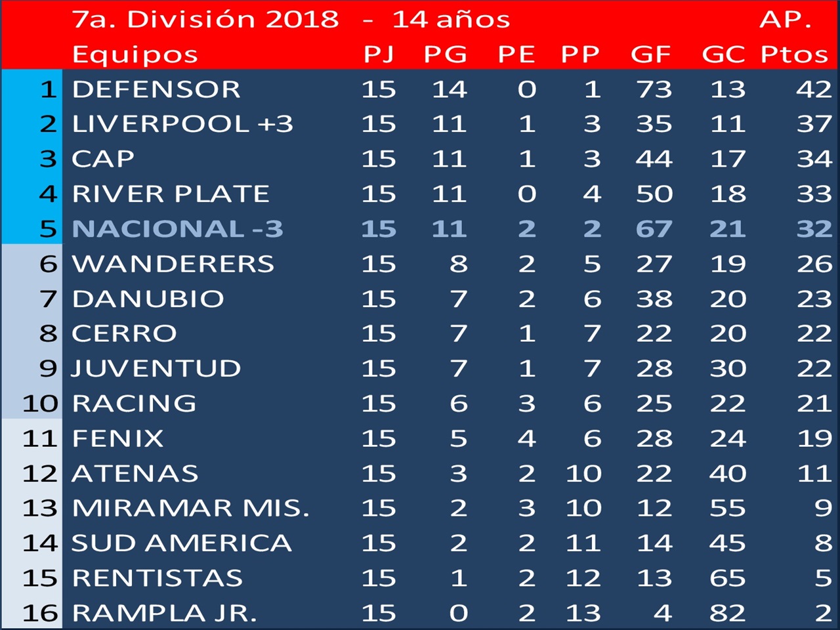Click the Ptos column header

[794, 54]
